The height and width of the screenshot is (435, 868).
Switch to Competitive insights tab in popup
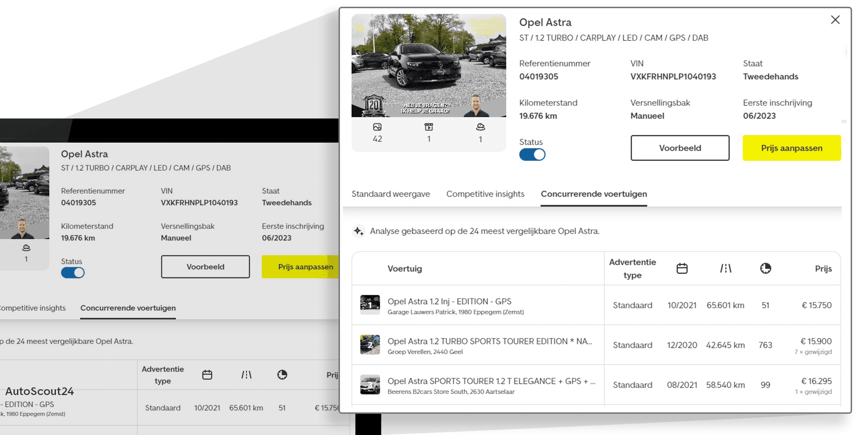[485, 194]
